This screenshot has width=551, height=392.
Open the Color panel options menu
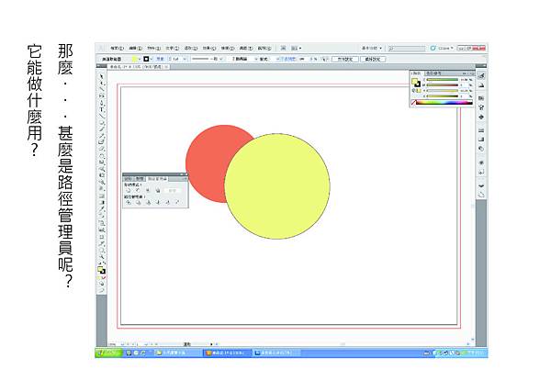click(471, 73)
